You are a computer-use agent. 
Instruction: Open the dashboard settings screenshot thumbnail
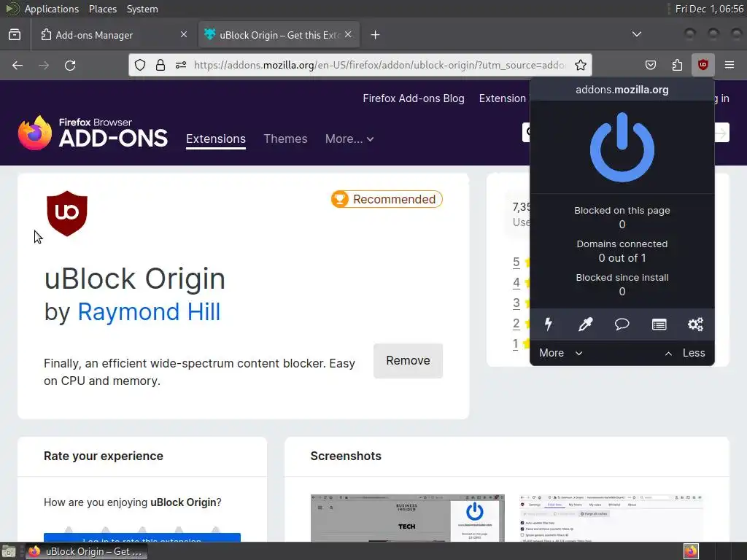click(611, 518)
